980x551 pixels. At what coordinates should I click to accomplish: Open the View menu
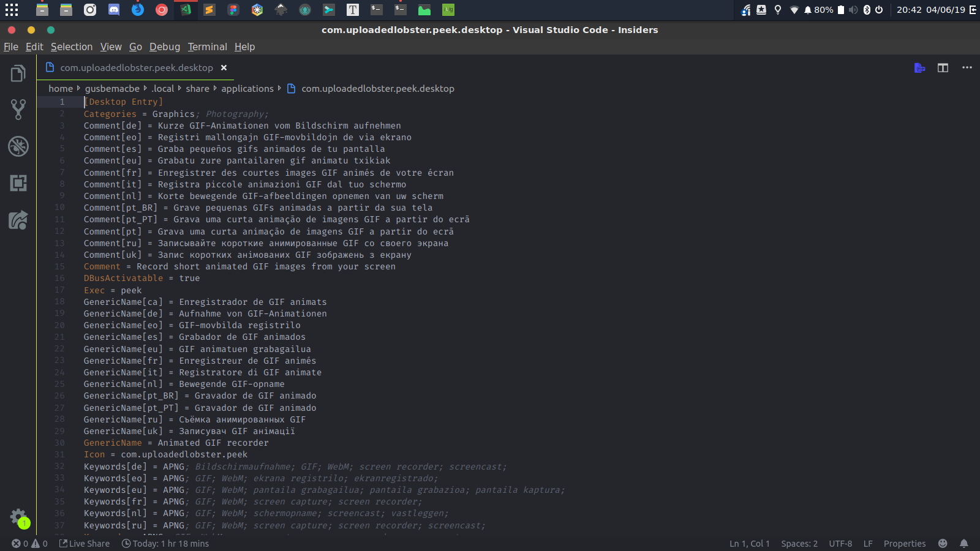click(x=111, y=47)
